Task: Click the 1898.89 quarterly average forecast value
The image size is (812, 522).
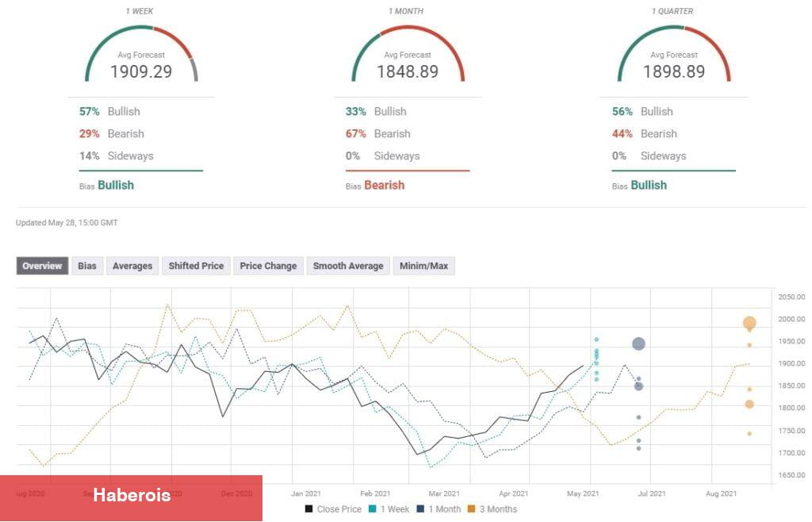Action: 674,72
